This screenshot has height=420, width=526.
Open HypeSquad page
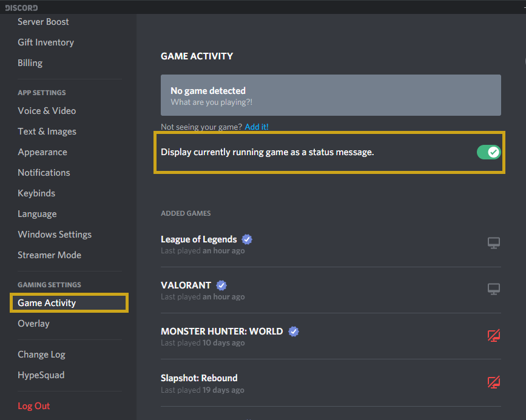[41, 375]
